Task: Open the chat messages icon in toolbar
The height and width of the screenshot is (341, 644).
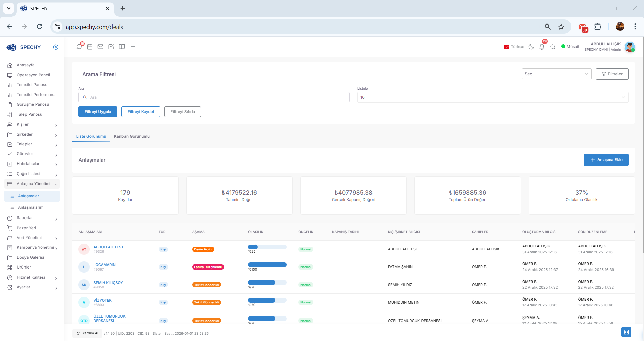Action: [79, 47]
